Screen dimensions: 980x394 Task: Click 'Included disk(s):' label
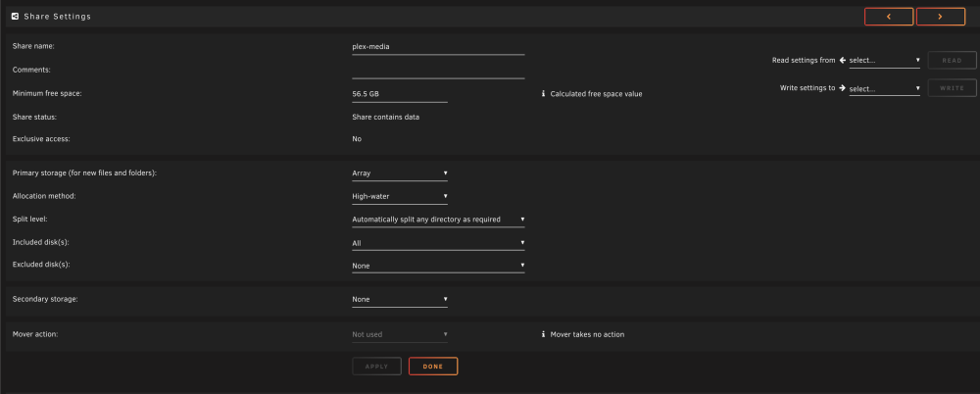coord(40,242)
